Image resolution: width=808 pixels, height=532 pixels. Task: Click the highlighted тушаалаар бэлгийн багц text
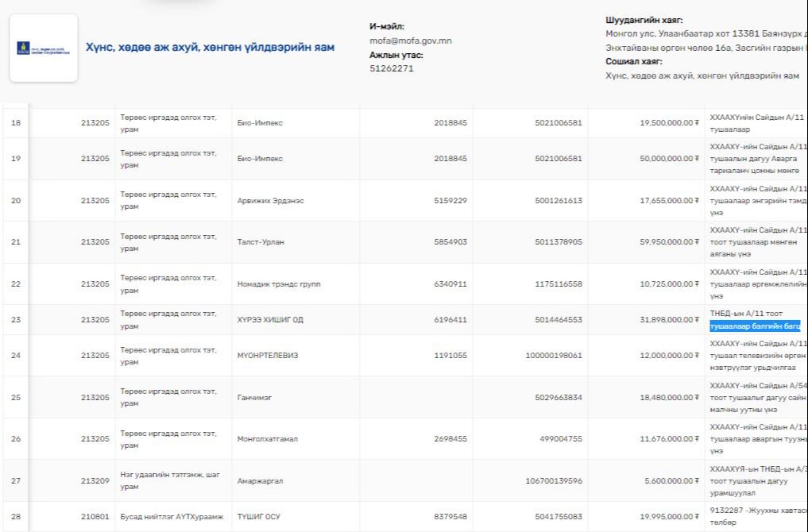[x=755, y=326]
